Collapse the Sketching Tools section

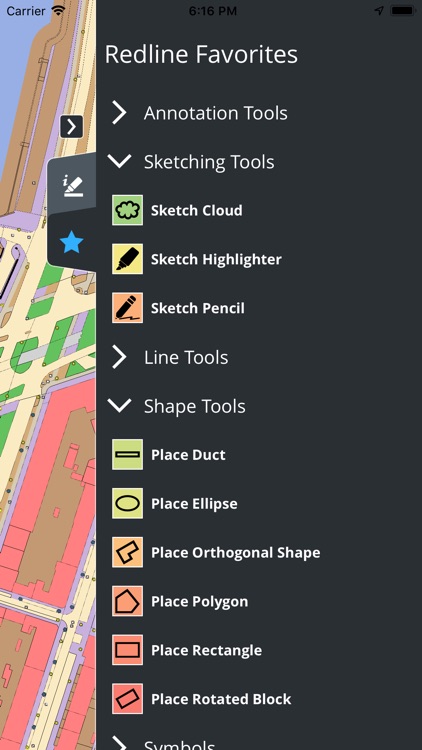119,161
